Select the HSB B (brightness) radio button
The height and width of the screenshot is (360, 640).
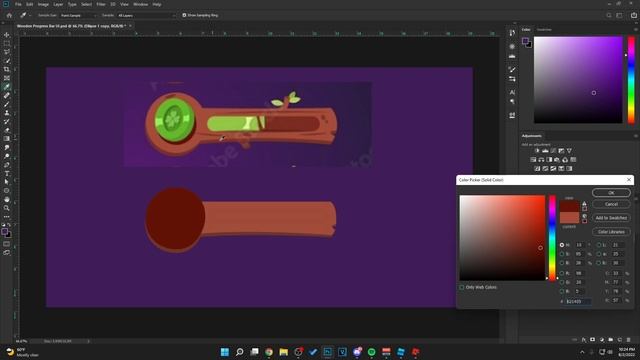coord(562,263)
